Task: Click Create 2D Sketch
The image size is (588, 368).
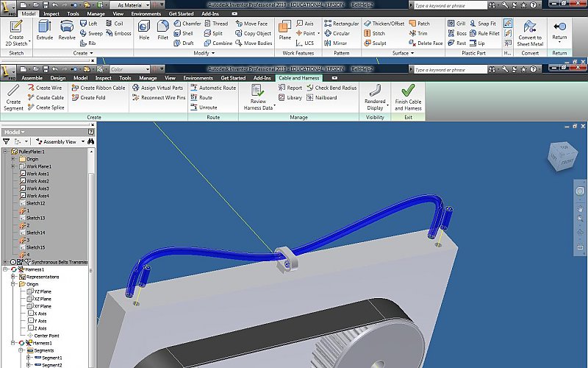Action: pos(16,33)
